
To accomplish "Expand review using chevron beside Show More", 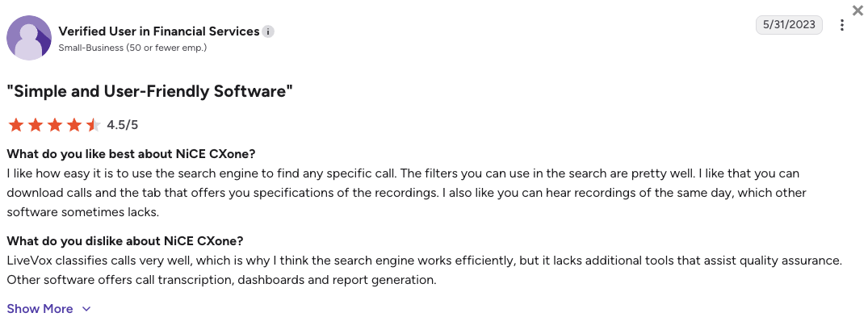I will click(x=86, y=309).
